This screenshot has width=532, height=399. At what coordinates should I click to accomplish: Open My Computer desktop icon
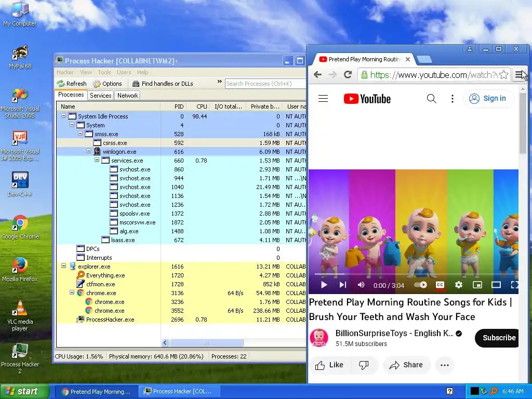[x=20, y=14]
